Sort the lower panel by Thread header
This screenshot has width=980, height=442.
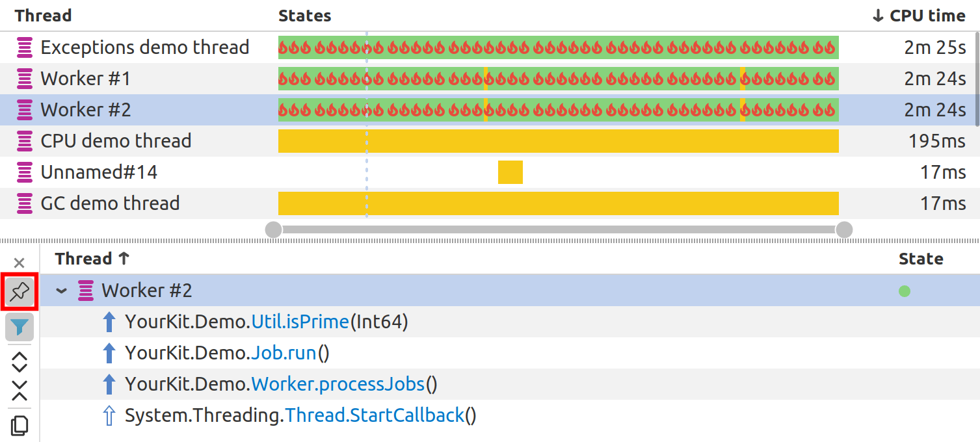[92, 259]
